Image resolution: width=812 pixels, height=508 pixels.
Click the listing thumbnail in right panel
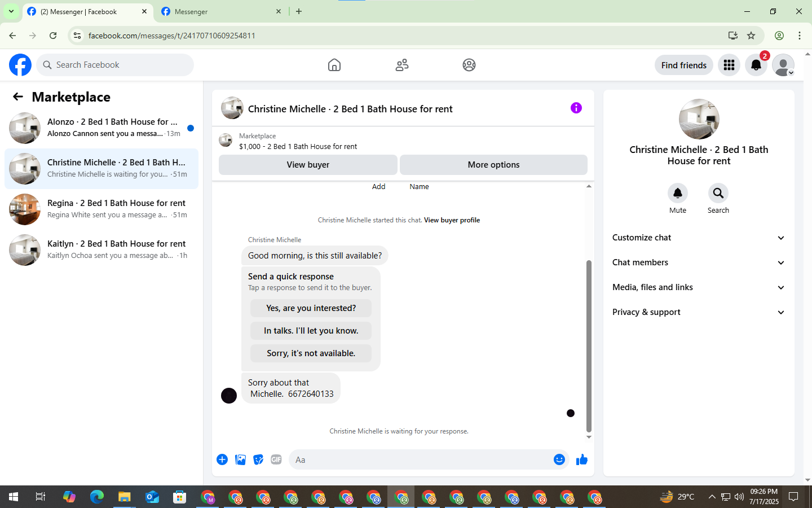699,119
